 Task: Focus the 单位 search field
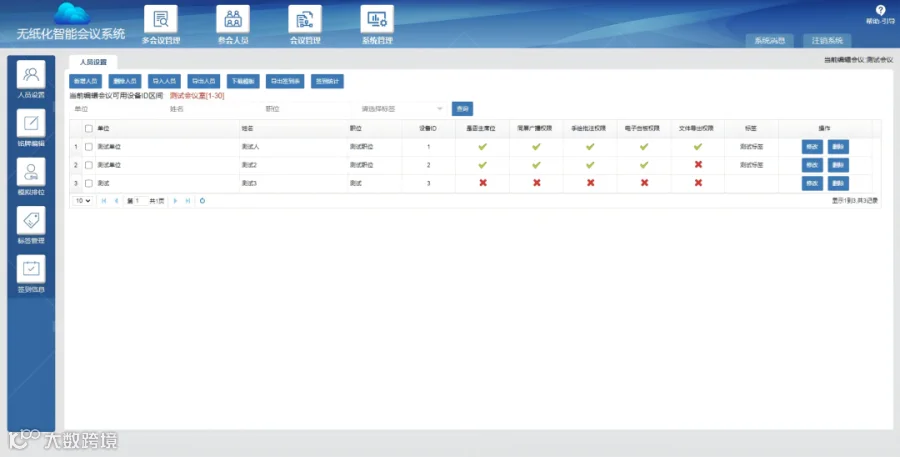[117, 109]
